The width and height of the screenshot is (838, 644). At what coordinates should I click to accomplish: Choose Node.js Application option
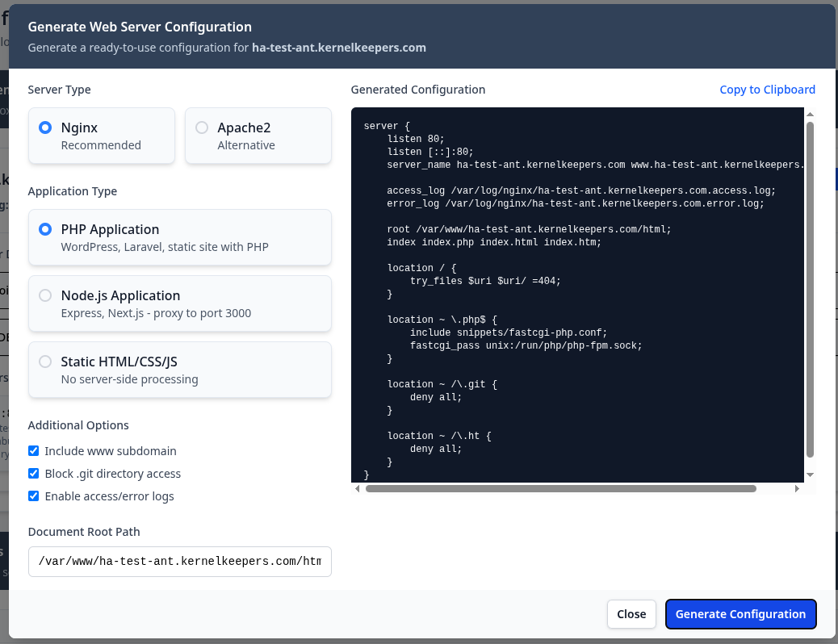(46, 295)
